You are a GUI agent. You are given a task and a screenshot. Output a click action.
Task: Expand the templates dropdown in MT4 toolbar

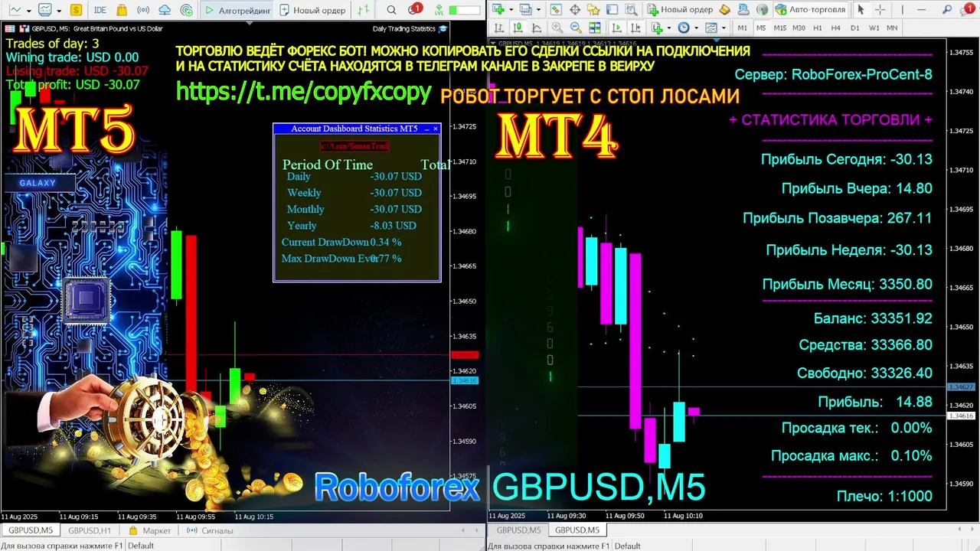tap(724, 28)
